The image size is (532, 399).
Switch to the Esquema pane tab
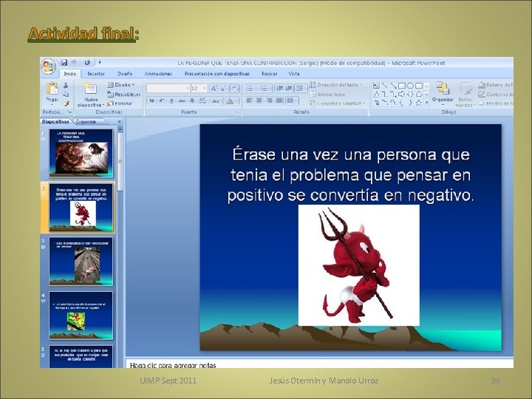point(86,121)
